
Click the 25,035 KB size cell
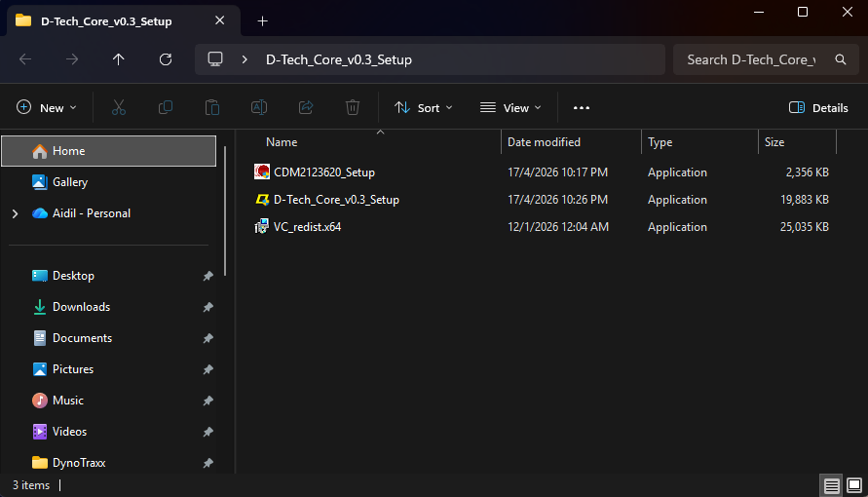pos(805,227)
